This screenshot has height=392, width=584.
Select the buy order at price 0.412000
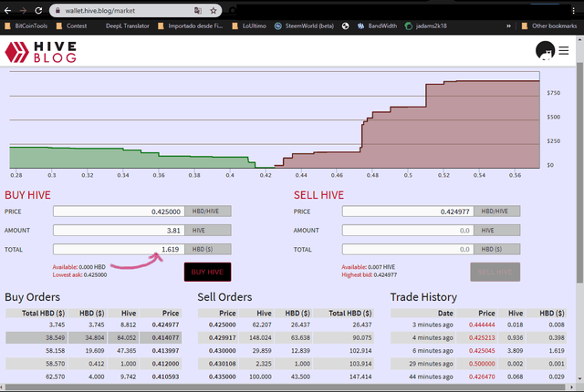93,364
